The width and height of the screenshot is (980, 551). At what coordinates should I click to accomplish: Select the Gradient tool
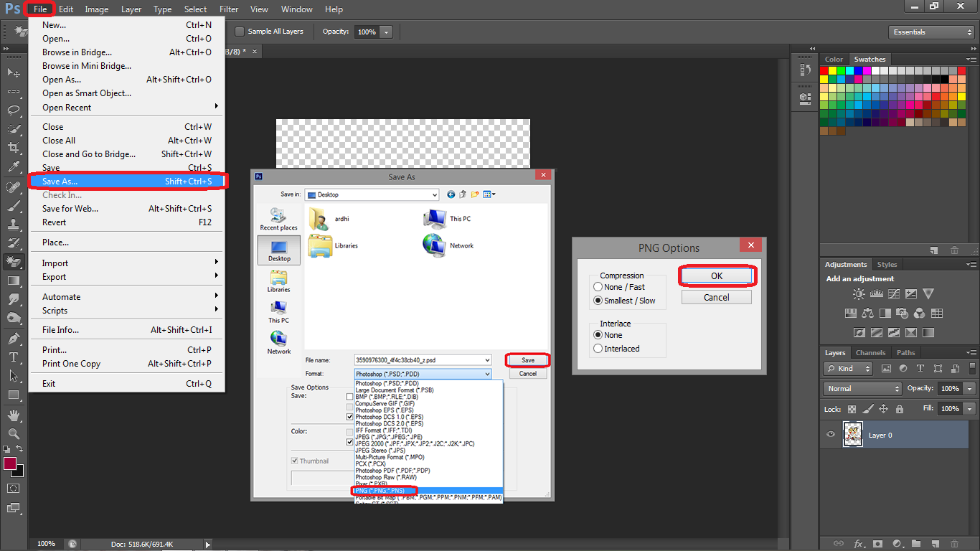coord(14,281)
